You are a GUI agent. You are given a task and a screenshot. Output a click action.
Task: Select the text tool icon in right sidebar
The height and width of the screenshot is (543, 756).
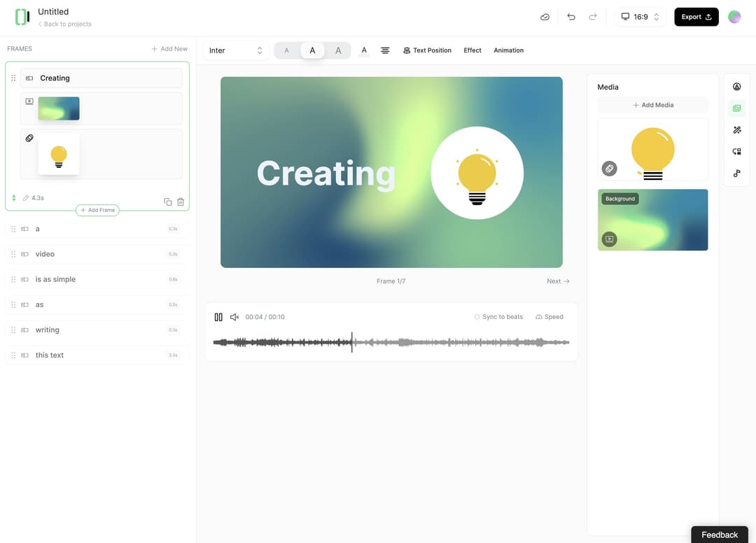point(736,86)
